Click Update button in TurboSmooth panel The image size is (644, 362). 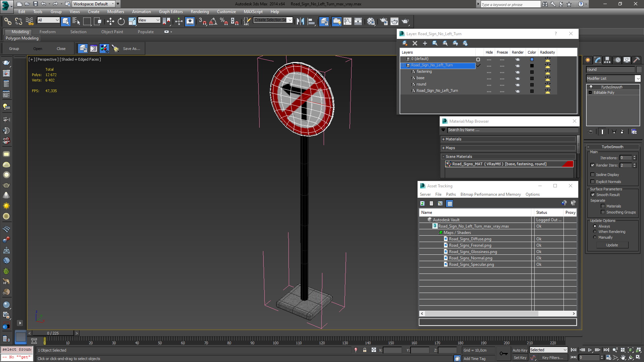point(612,245)
